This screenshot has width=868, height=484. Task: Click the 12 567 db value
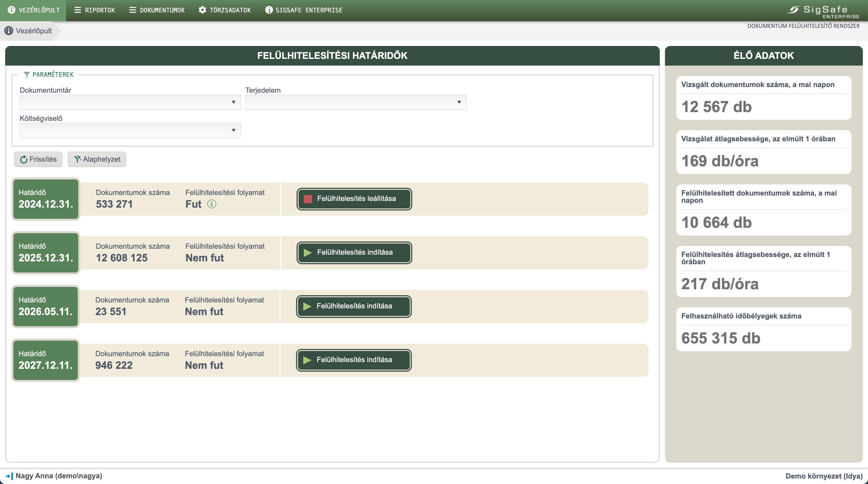coord(716,107)
